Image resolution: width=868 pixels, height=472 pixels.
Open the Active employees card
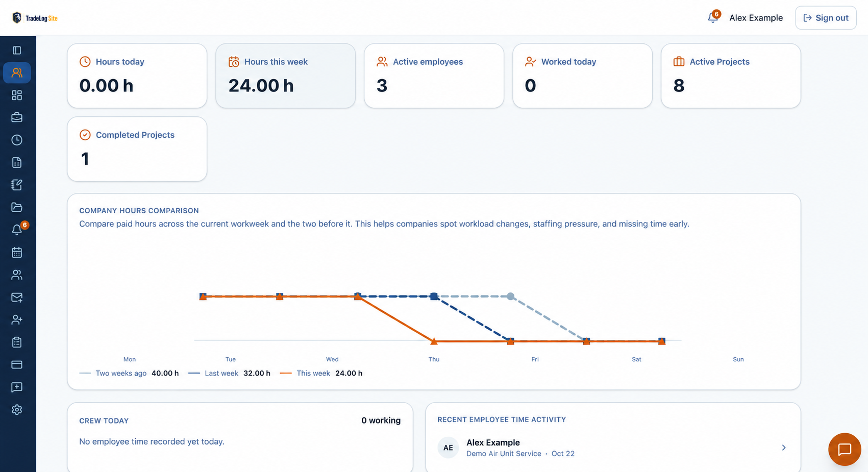coord(434,76)
